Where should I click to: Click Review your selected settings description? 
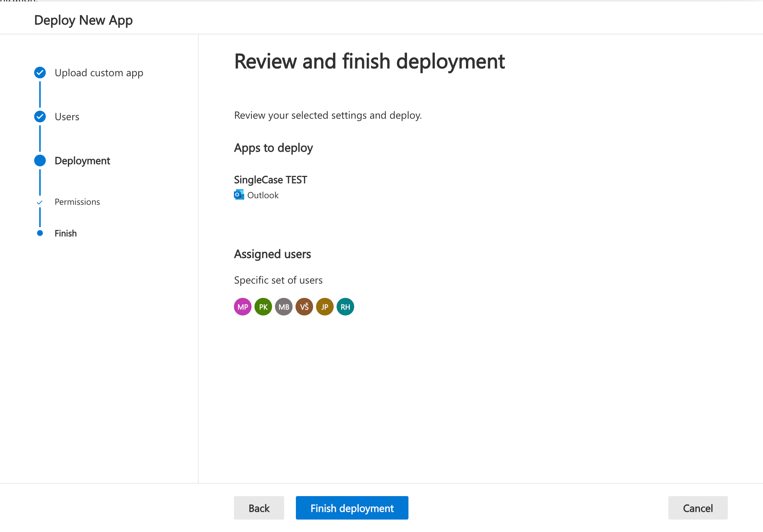click(328, 115)
